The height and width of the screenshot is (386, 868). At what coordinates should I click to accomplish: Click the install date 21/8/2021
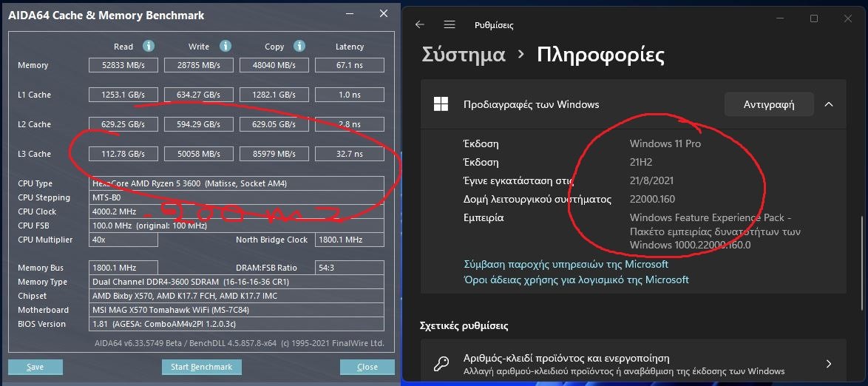(x=651, y=180)
